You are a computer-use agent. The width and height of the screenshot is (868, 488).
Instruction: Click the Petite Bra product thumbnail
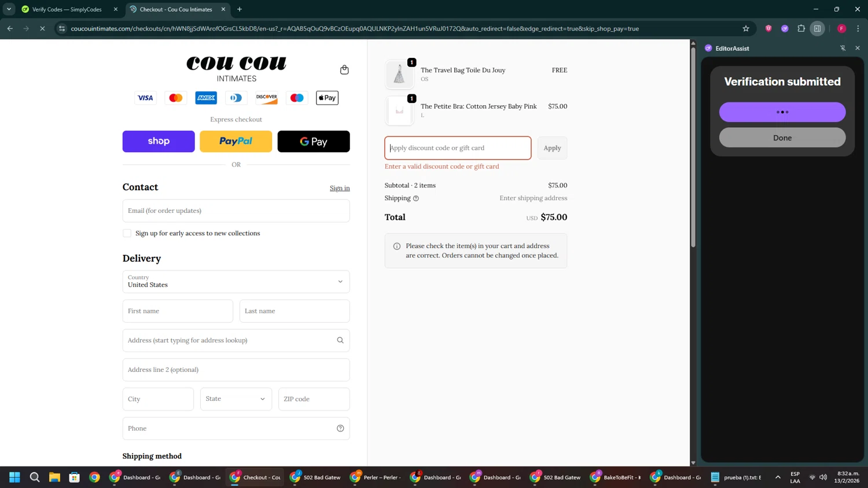pos(400,110)
